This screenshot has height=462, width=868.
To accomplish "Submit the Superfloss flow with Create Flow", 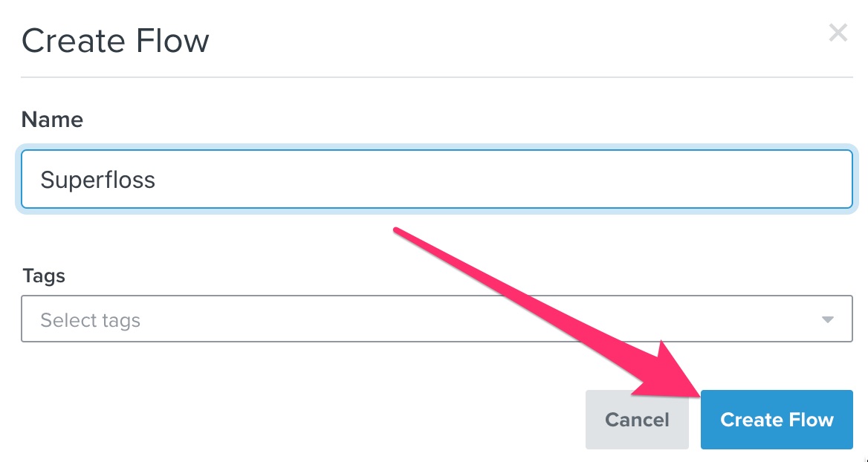I will click(777, 420).
